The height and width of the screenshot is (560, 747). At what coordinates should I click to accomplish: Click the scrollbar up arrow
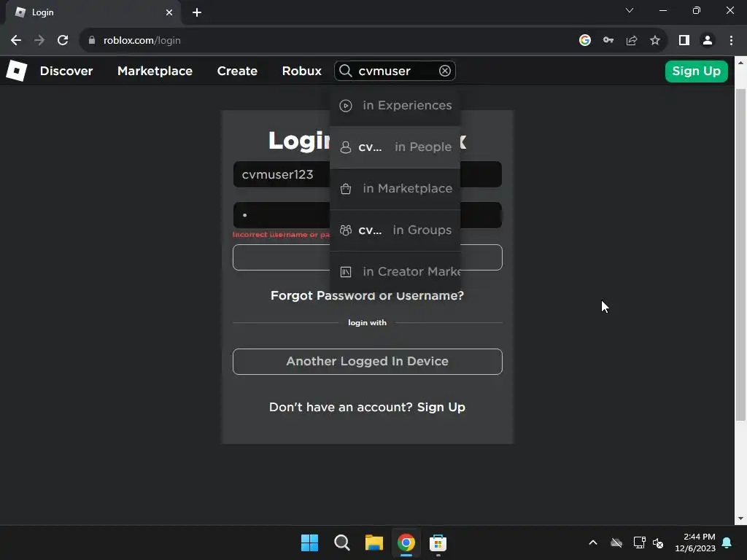coord(740,63)
